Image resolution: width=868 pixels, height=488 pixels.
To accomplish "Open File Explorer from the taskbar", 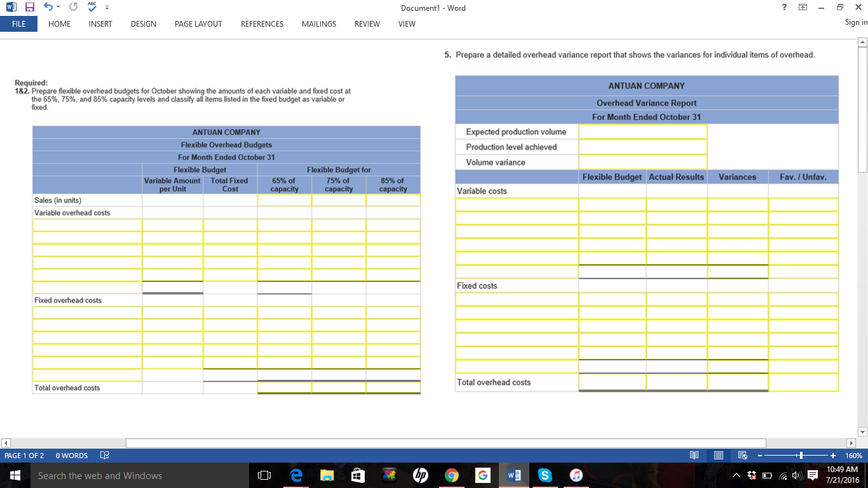I will click(327, 475).
